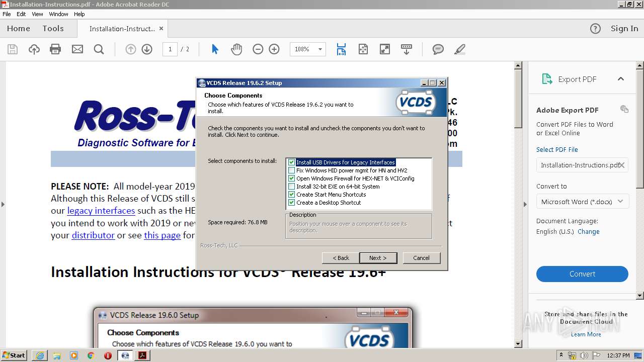
Task: Toggle Open Windows Firewall for HEX-NET checkbox
Action: [291, 178]
